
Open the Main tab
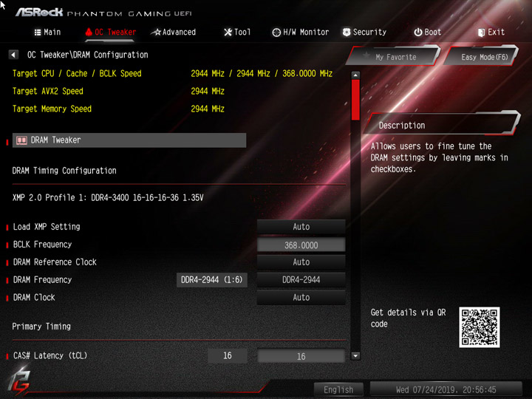[47, 33]
